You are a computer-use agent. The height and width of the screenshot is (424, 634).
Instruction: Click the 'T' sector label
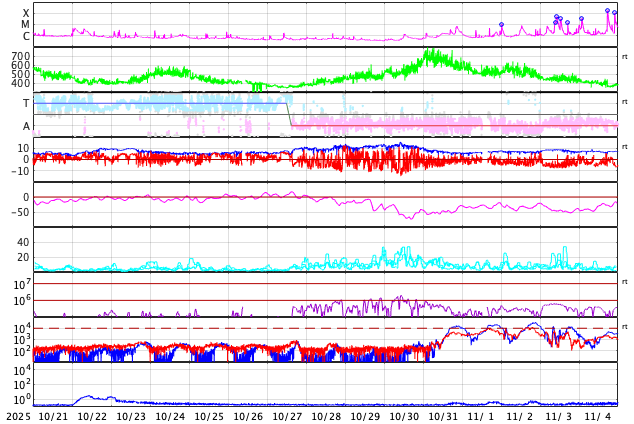[x=26, y=103]
